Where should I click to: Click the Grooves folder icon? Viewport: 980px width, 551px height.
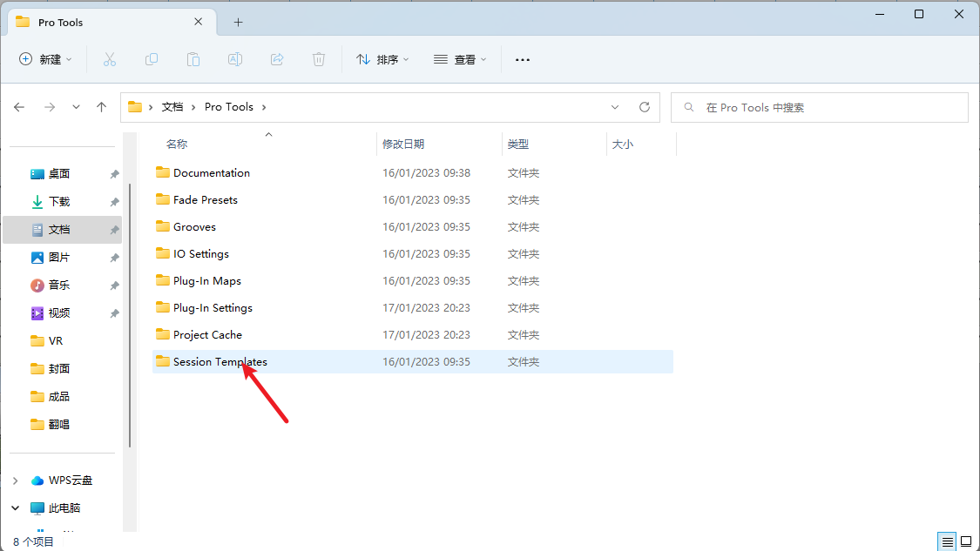coord(163,226)
